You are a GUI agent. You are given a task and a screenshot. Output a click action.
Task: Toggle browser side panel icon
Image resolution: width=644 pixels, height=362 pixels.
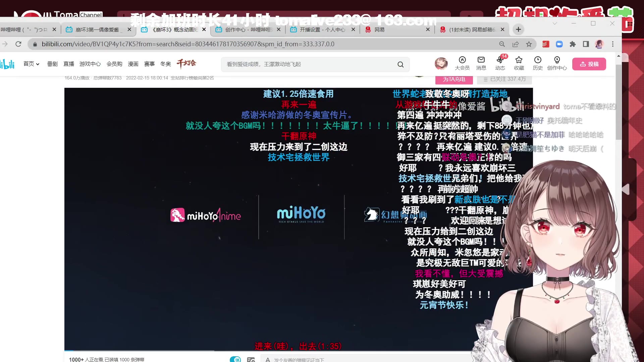[586, 44]
